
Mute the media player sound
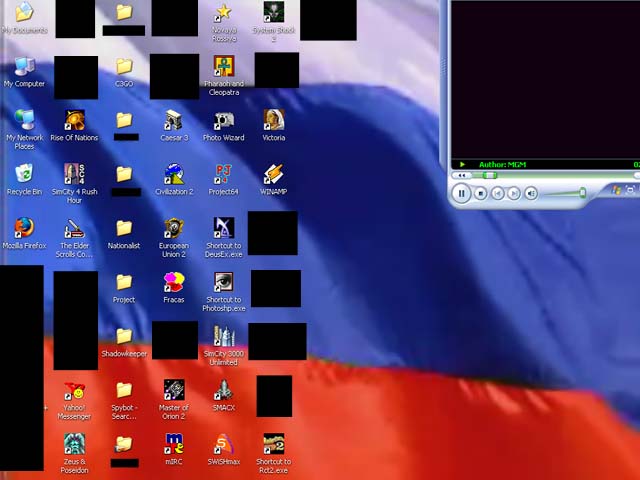531,193
